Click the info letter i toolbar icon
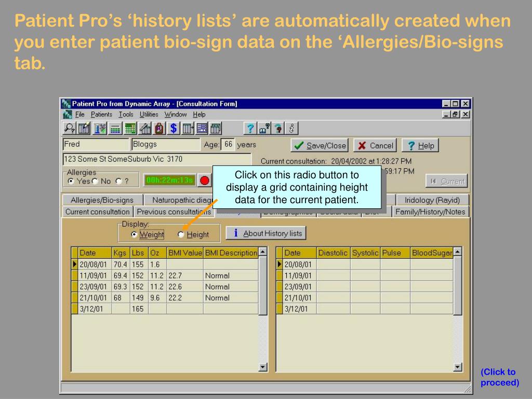Image resolution: width=532 pixels, height=399 pixels. (x=291, y=128)
